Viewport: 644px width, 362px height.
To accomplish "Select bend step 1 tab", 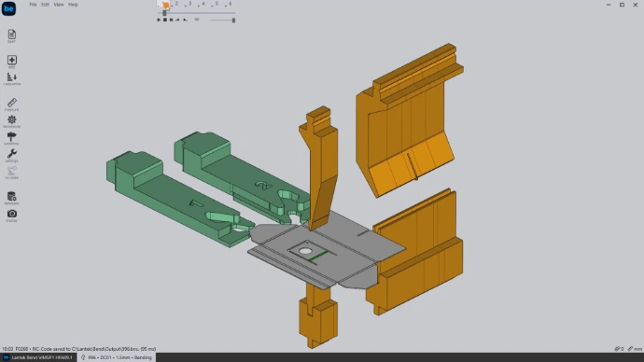I will [164, 4].
